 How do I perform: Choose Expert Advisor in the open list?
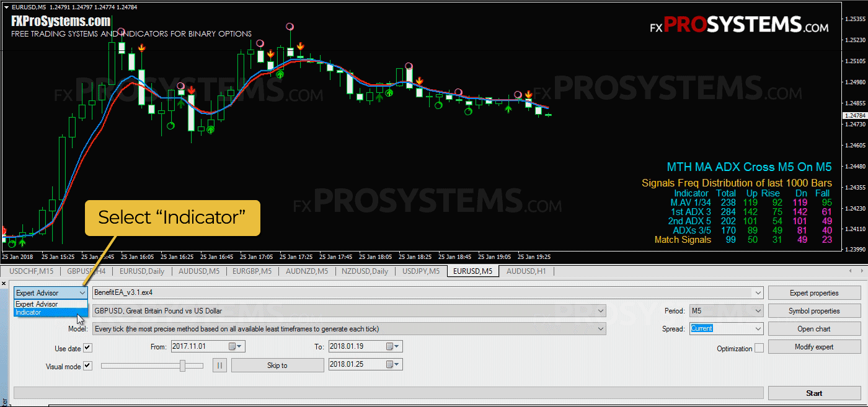51,304
